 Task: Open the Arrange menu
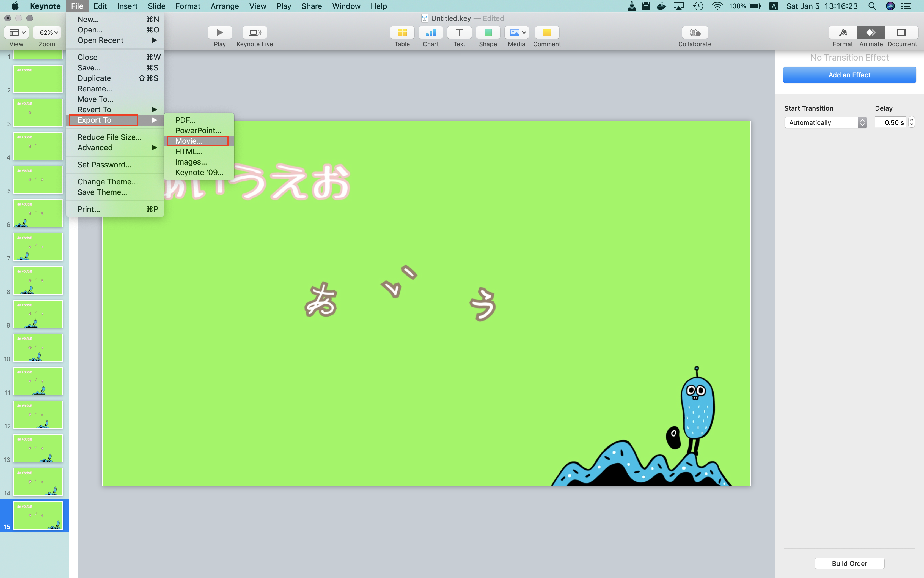(224, 6)
